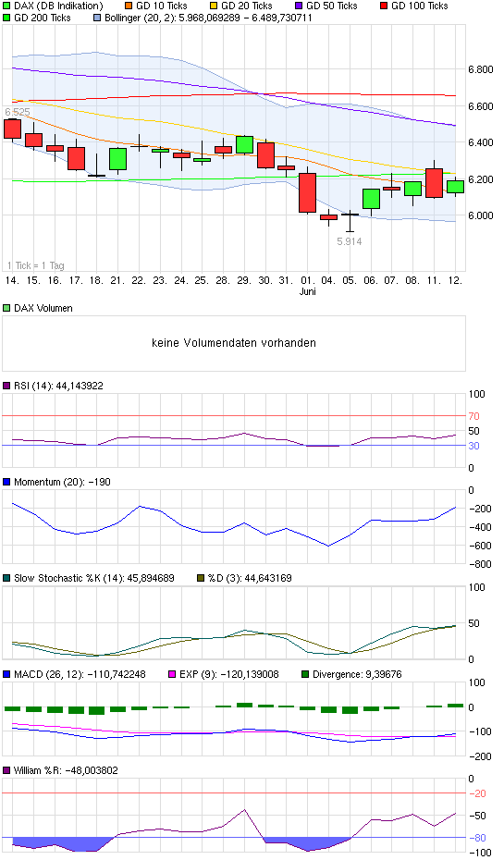
Task: Click the red GD 100 Ticks legend swatch
Action: 384,6
